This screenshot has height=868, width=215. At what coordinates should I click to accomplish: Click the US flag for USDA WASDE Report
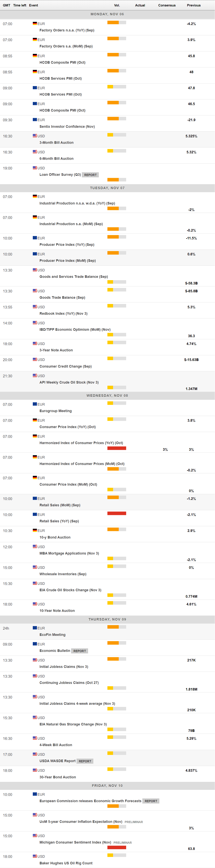[35, 754]
